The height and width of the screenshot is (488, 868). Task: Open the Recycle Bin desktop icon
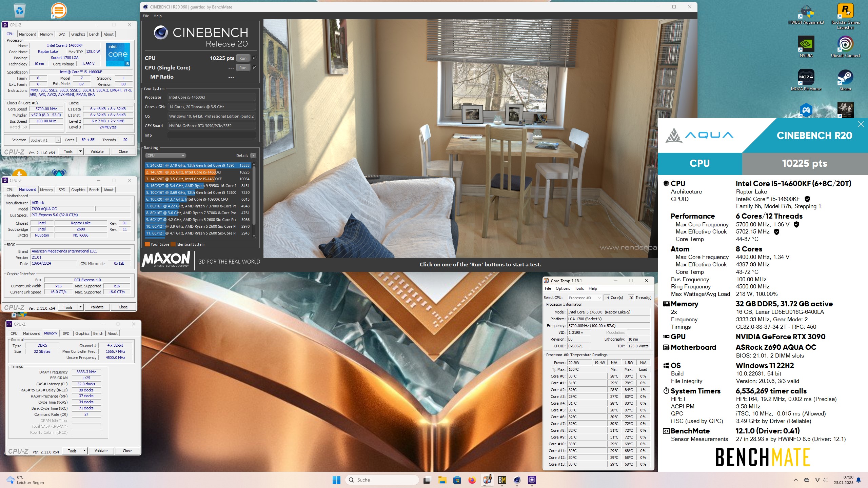point(20,10)
